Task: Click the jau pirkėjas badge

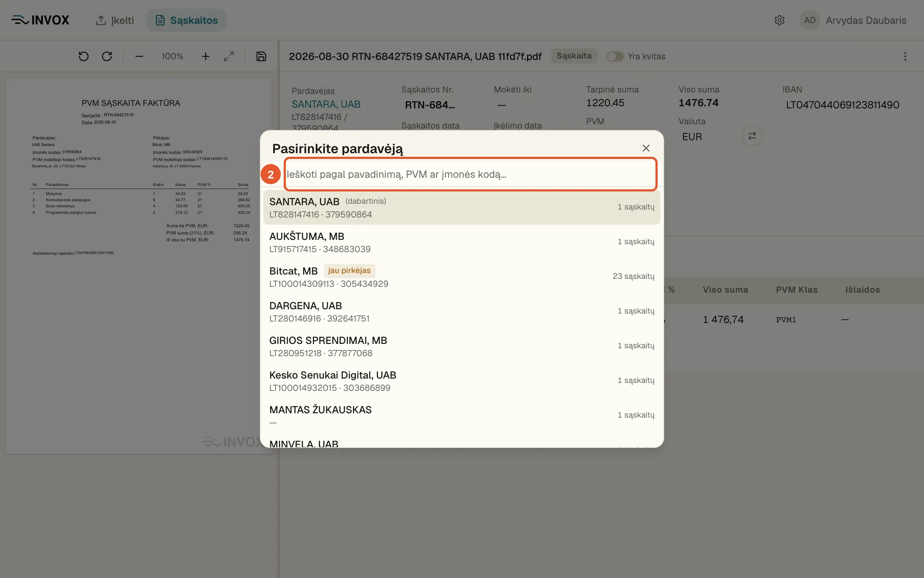Action: click(349, 271)
